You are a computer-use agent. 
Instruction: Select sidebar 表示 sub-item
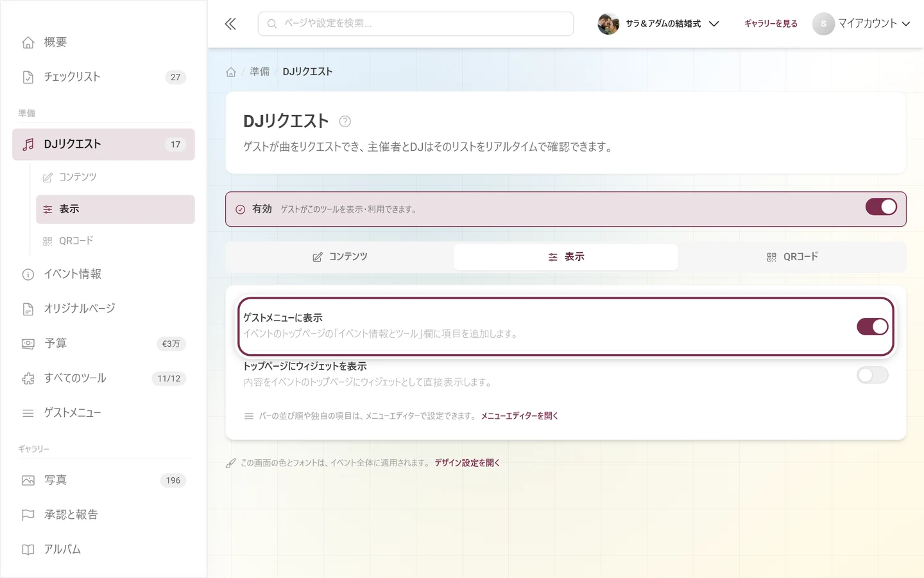116,209
